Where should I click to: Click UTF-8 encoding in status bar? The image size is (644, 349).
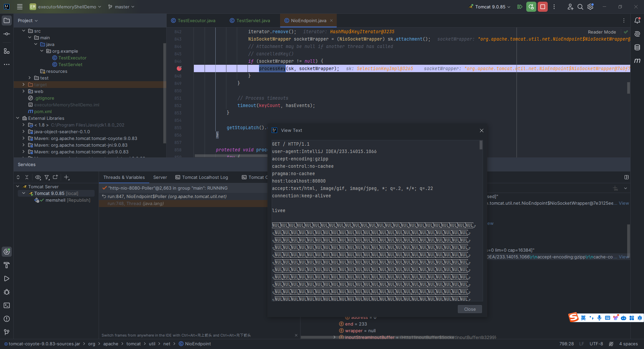(596, 344)
